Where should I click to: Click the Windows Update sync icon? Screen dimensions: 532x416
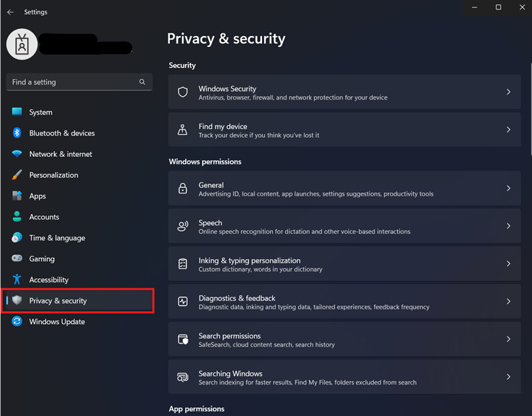[17, 321]
